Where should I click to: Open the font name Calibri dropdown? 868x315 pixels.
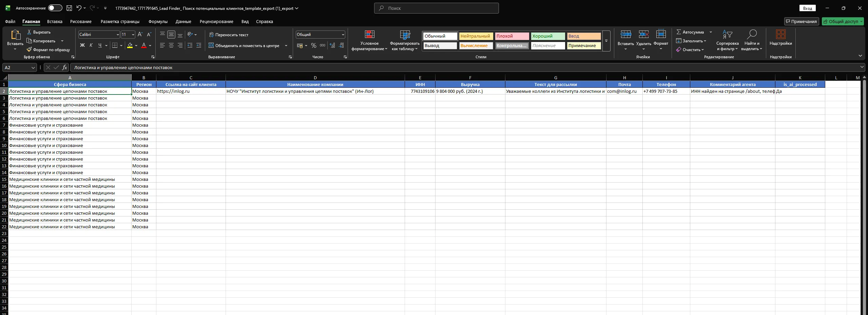pos(118,35)
